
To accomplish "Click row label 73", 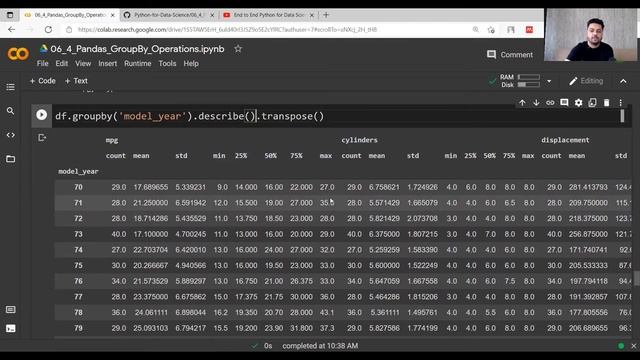I will 78,234.
